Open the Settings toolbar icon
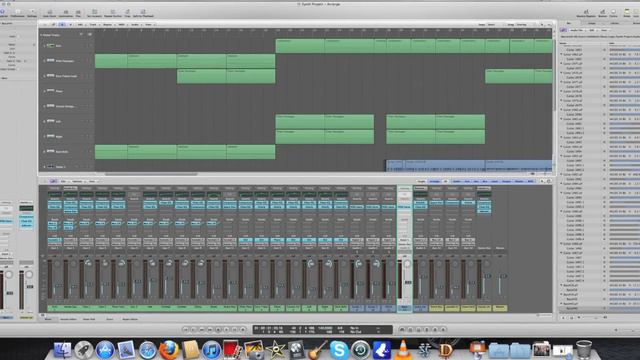The width and height of the screenshot is (640, 360). (32, 13)
